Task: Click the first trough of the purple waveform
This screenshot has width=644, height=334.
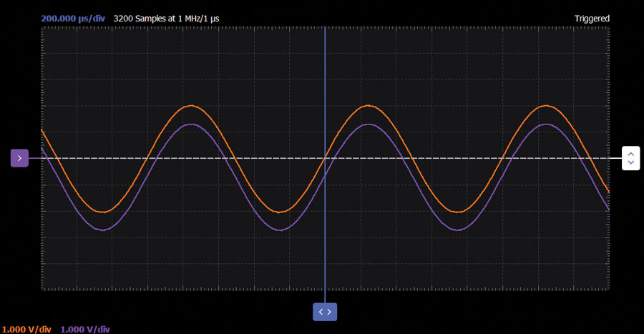Action: (x=103, y=230)
